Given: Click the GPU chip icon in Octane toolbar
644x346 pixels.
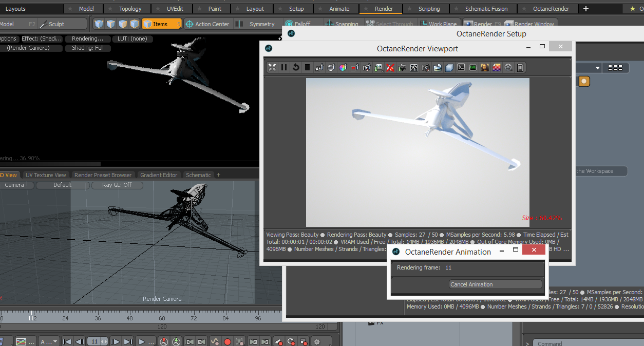Looking at the screenshot, I should click(472, 67).
